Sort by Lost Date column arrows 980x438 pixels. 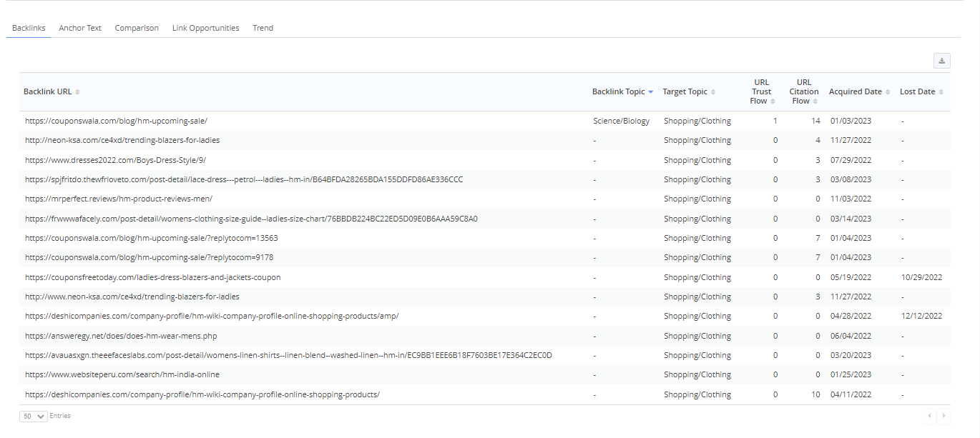click(941, 92)
